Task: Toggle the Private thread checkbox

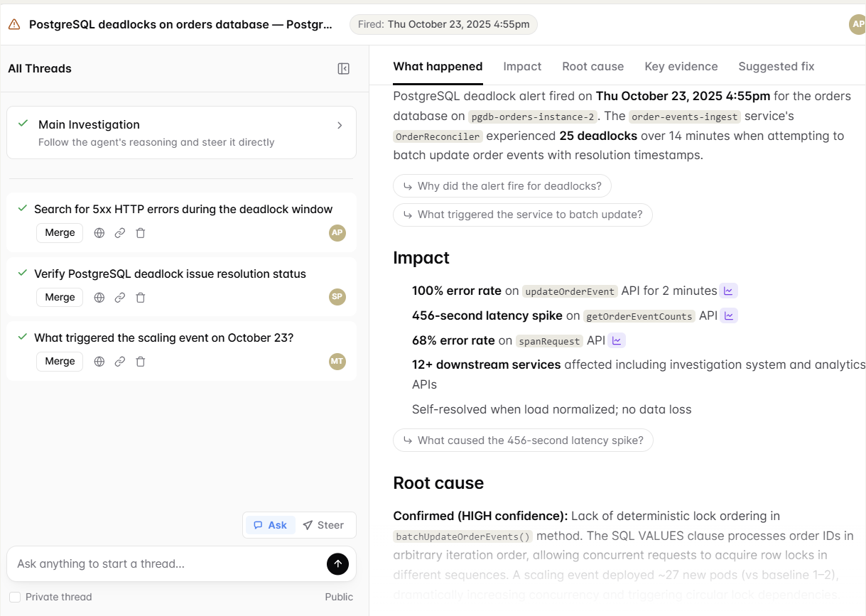Action: (x=15, y=597)
